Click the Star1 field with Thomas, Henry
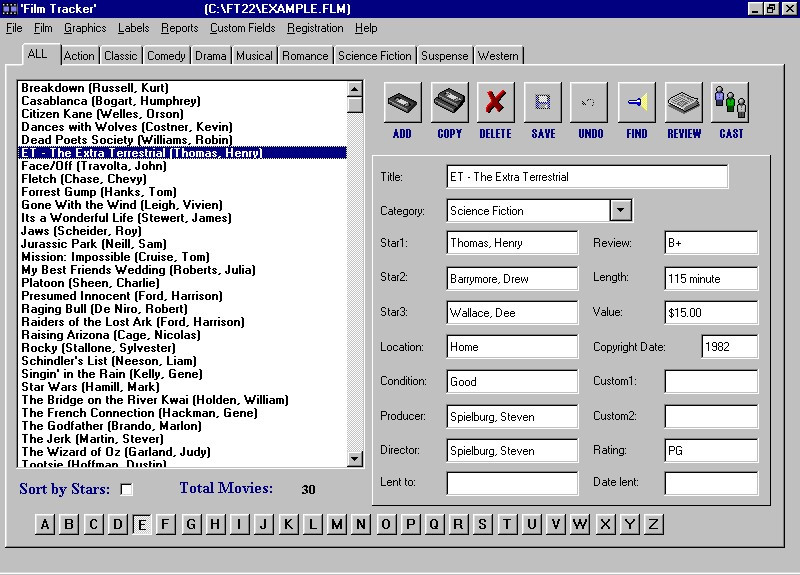 512,242
